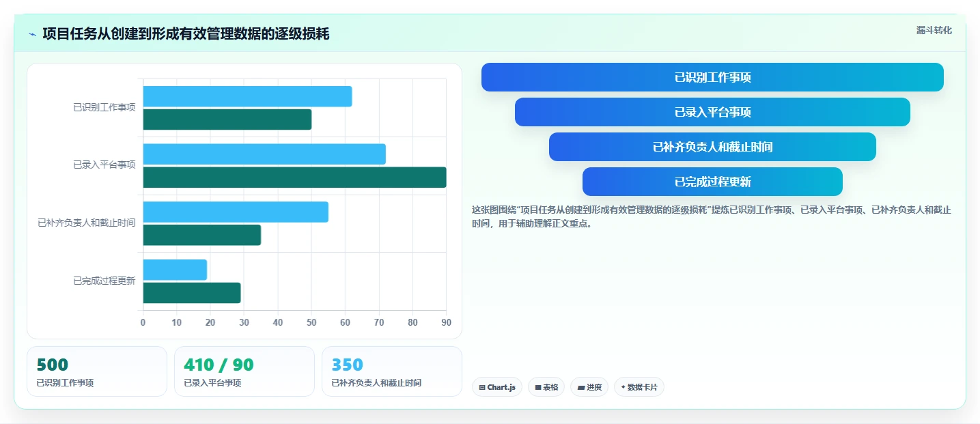
Task: Click the chart axis label 已录入平台事项
Action: tap(104, 165)
